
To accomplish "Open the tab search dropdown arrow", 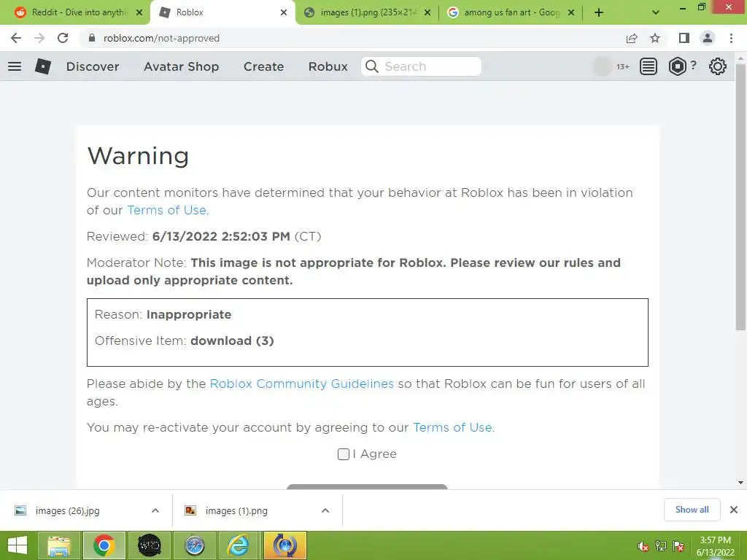I will 656,12.
